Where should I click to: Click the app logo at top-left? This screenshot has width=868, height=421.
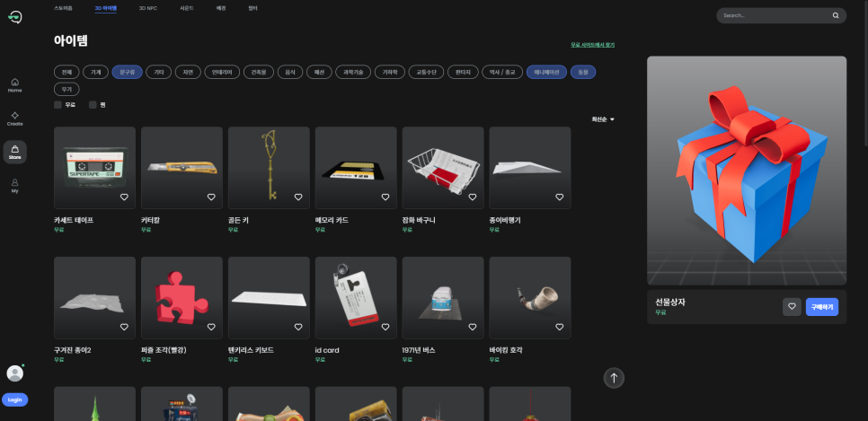coord(15,17)
